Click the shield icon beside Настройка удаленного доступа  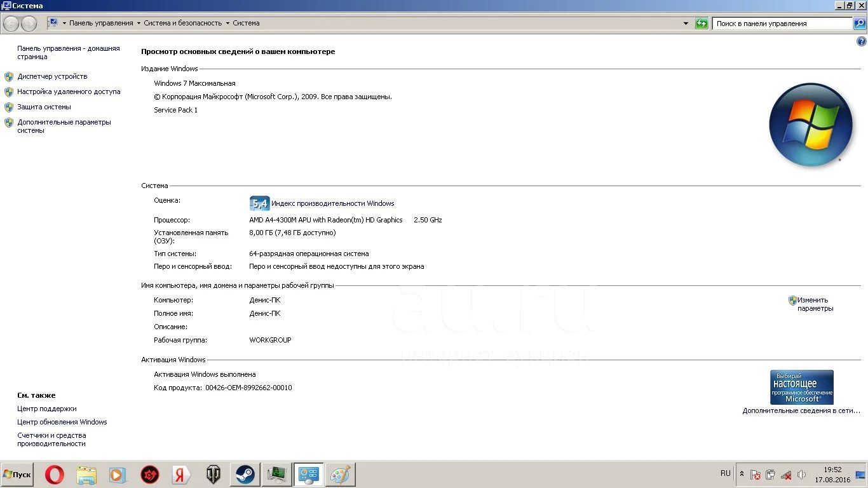pos(9,92)
